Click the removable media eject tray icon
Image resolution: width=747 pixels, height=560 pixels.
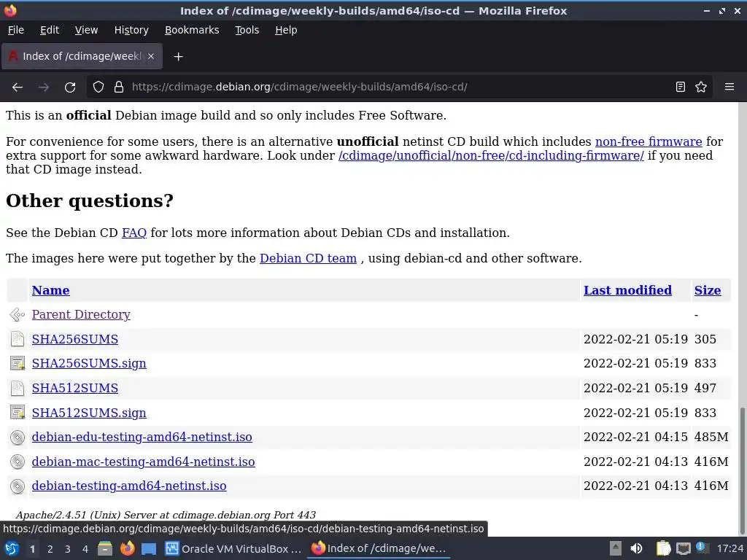point(616,549)
